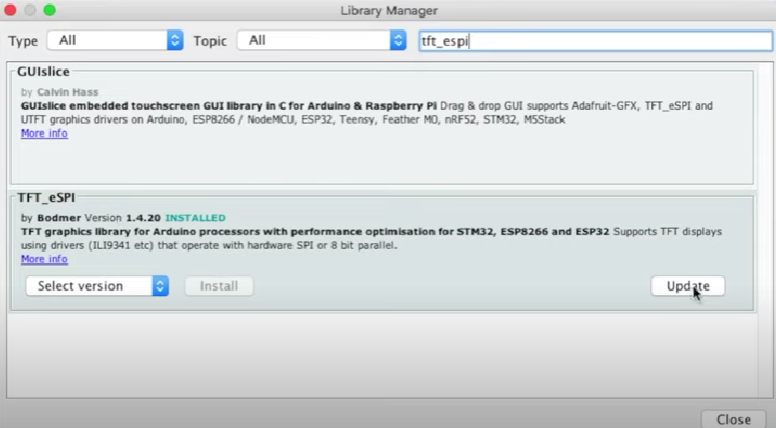
Task: Click blue arrow icon on Topic selector
Action: 397,41
